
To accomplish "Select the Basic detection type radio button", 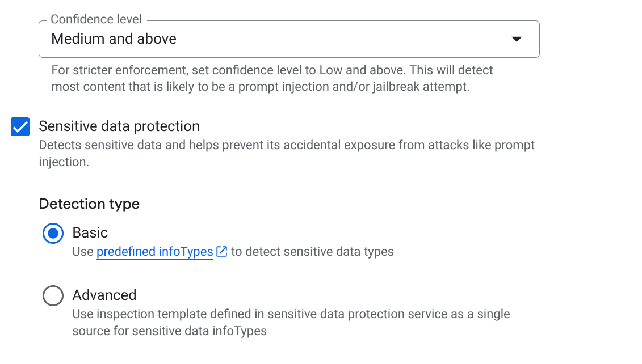I will pyautogui.click(x=53, y=233).
